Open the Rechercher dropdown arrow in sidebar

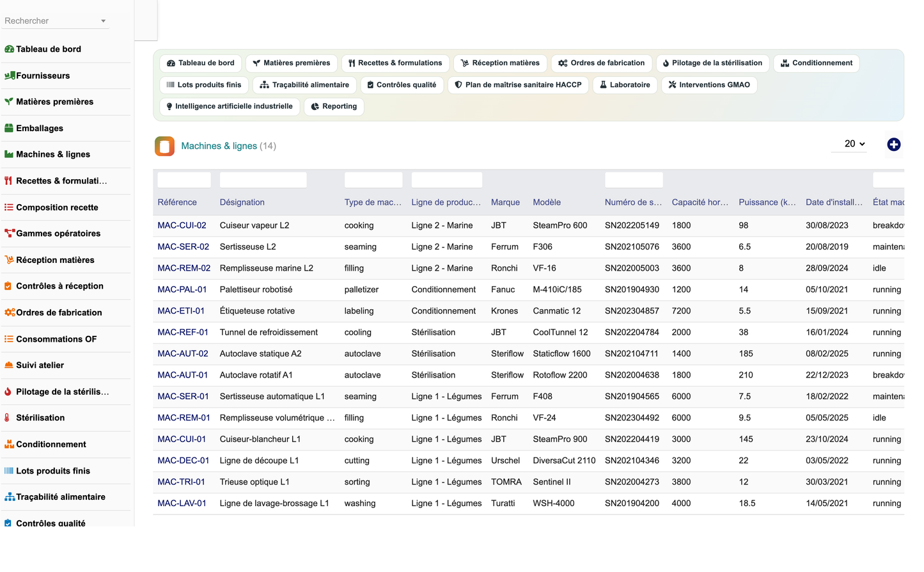point(103,21)
